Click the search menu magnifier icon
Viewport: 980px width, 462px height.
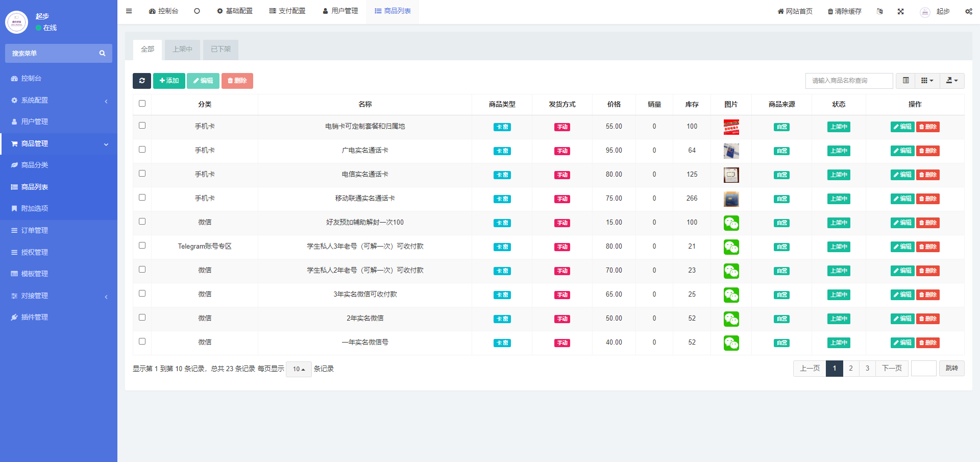pos(102,53)
